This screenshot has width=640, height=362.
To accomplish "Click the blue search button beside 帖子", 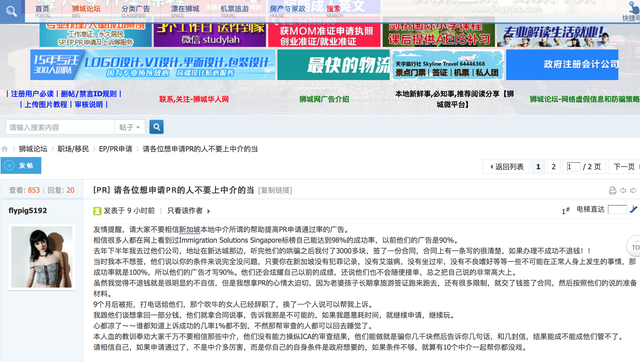I will tap(156, 127).
